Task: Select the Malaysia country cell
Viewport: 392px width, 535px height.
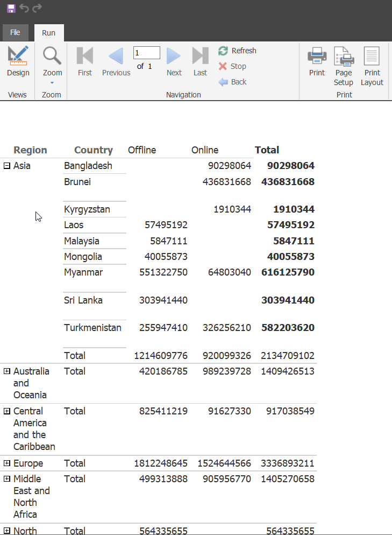Action: [x=82, y=241]
